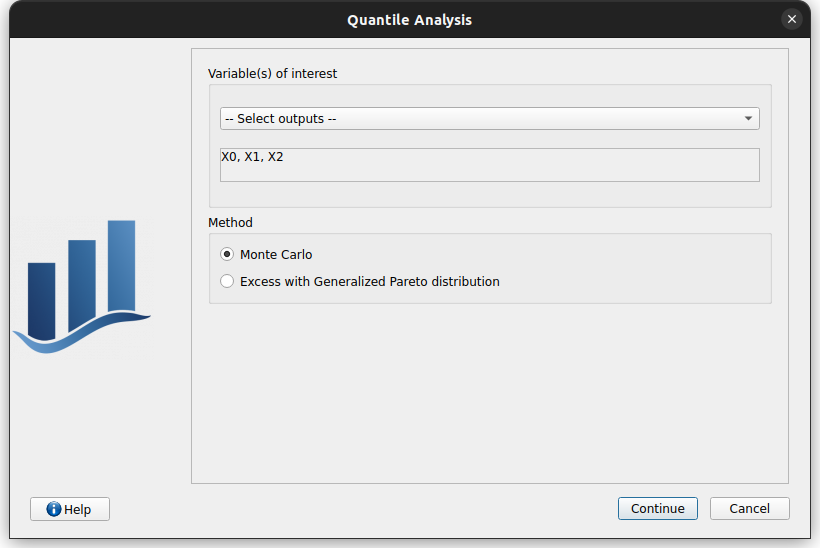Click the Quantile Analysis title bar text

pos(409,20)
